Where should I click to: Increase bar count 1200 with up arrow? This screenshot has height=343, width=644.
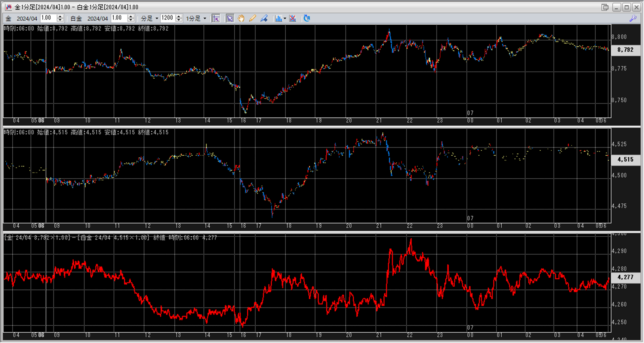tap(179, 16)
